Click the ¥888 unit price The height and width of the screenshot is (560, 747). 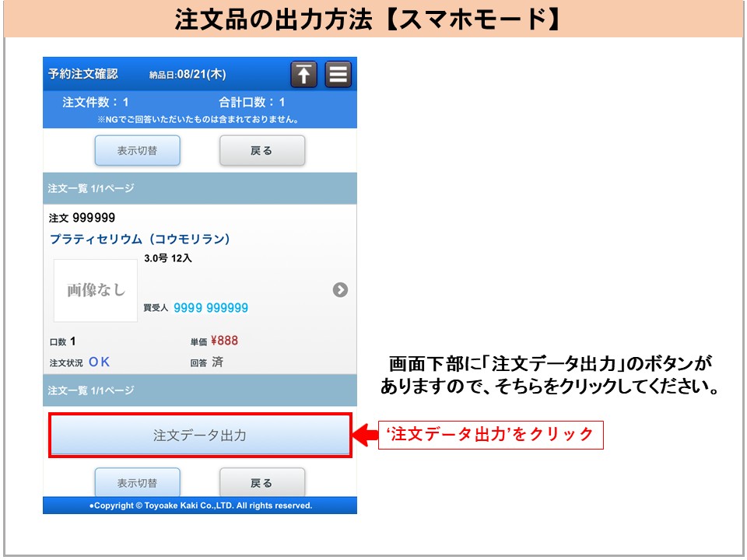(224, 341)
